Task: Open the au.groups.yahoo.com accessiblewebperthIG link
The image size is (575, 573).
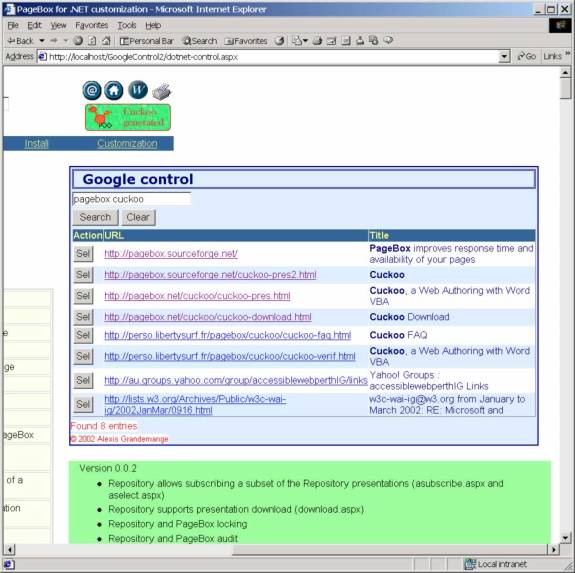Action: coord(236,381)
